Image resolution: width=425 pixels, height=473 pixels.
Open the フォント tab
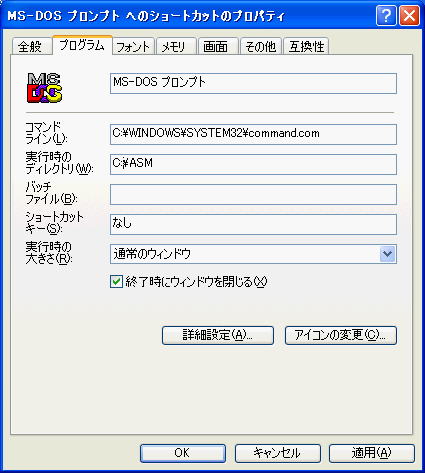[133, 46]
